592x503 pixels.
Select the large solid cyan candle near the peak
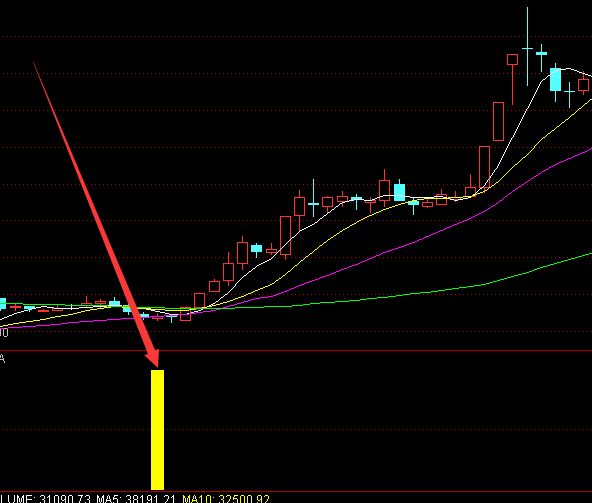555,79
